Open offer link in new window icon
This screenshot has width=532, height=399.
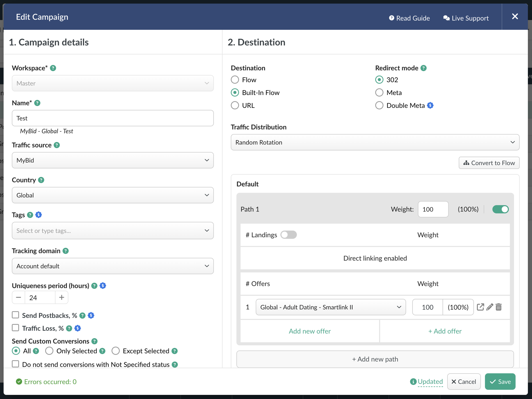(480, 307)
